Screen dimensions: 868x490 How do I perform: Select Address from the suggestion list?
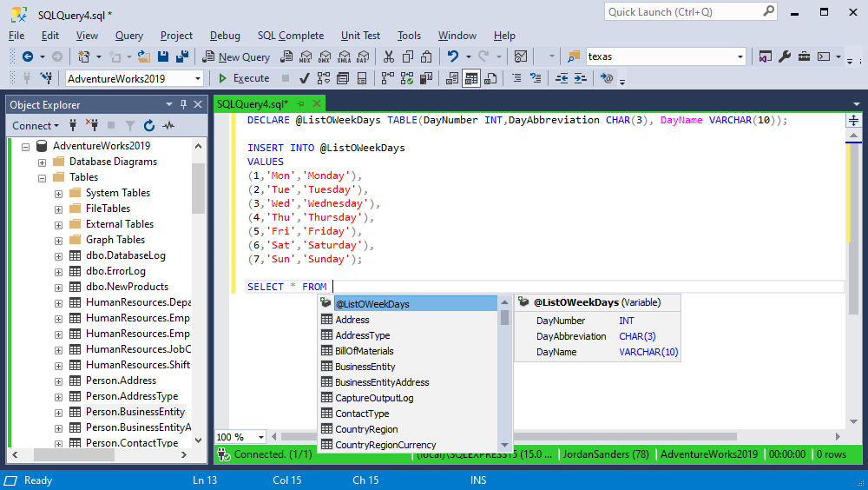tap(352, 320)
